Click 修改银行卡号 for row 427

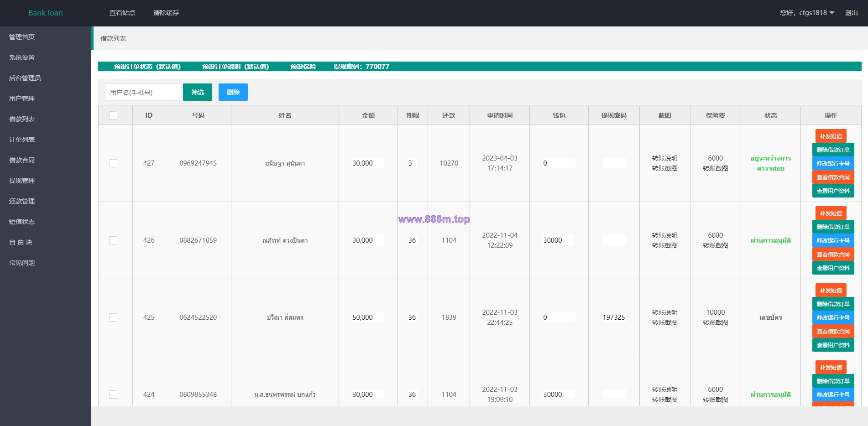pos(833,163)
